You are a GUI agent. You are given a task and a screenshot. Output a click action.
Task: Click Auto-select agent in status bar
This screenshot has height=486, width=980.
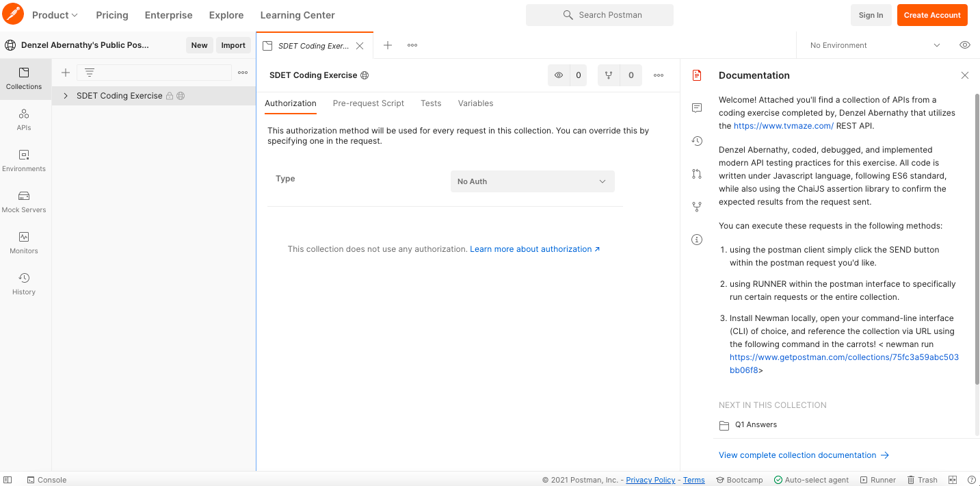click(x=812, y=480)
